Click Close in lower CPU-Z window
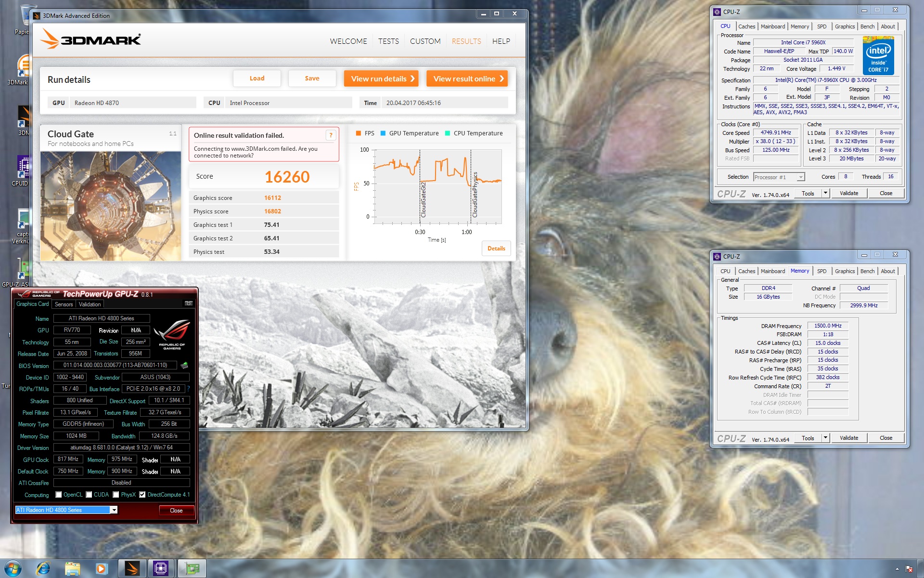The height and width of the screenshot is (578, 924). point(886,438)
